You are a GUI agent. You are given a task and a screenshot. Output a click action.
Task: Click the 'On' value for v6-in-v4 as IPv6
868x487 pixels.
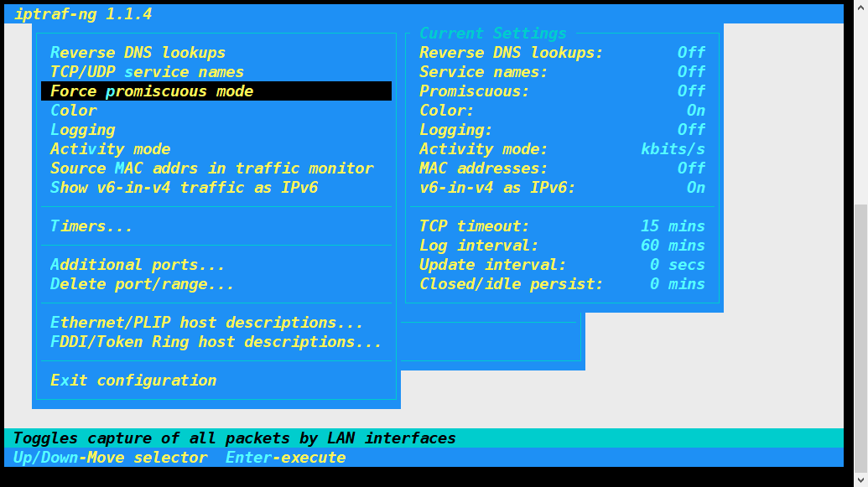(696, 188)
